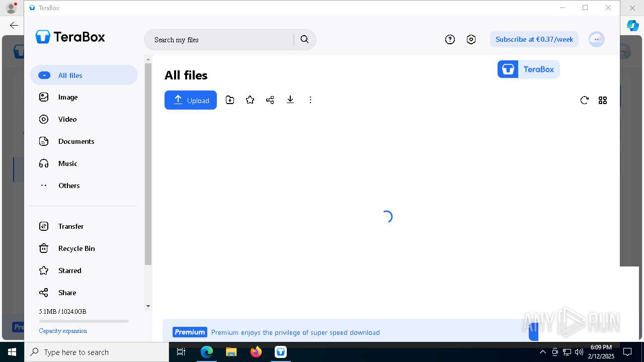Click the Starred sidebar icon
The image size is (644, 362).
coord(44,270)
